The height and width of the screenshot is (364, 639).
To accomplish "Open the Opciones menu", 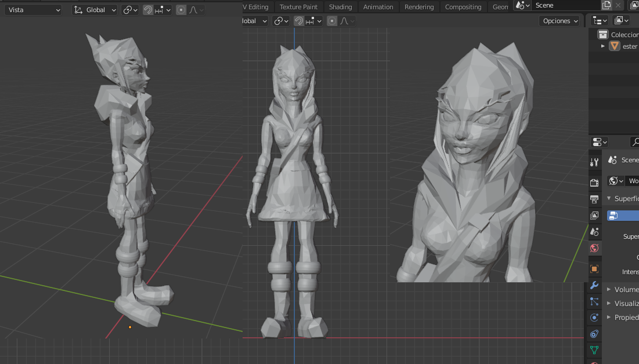I will 559,20.
